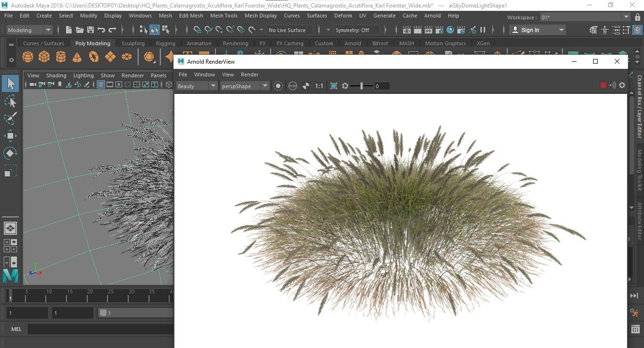The width and height of the screenshot is (644, 348).
Task: Click the Undo arrow icon
Action: pos(101,30)
